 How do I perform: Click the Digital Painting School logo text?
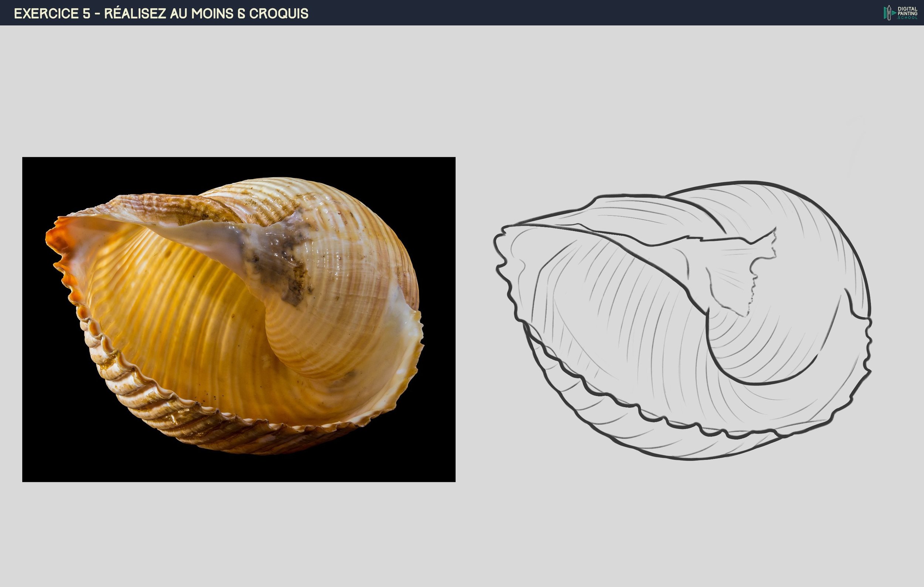[907, 11]
